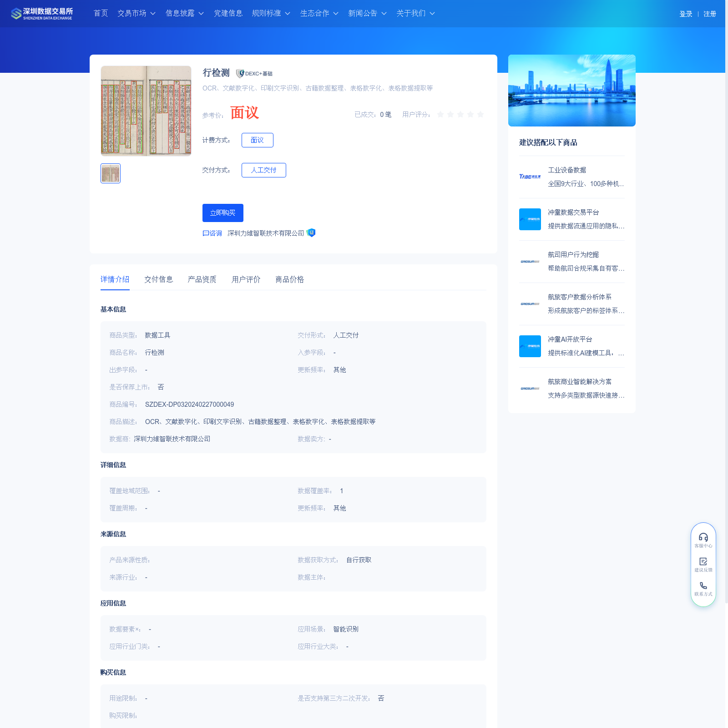Switch to the 详情介绍 tab
This screenshot has width=728, height=728.
[x=115, y=279]
